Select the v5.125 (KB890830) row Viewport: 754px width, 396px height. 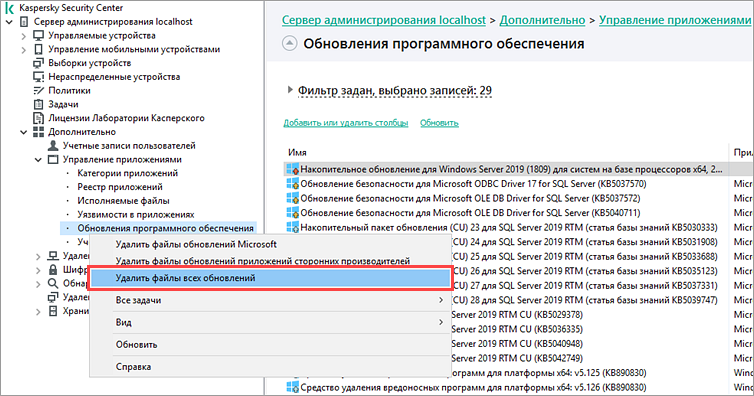tap(549, 372)
